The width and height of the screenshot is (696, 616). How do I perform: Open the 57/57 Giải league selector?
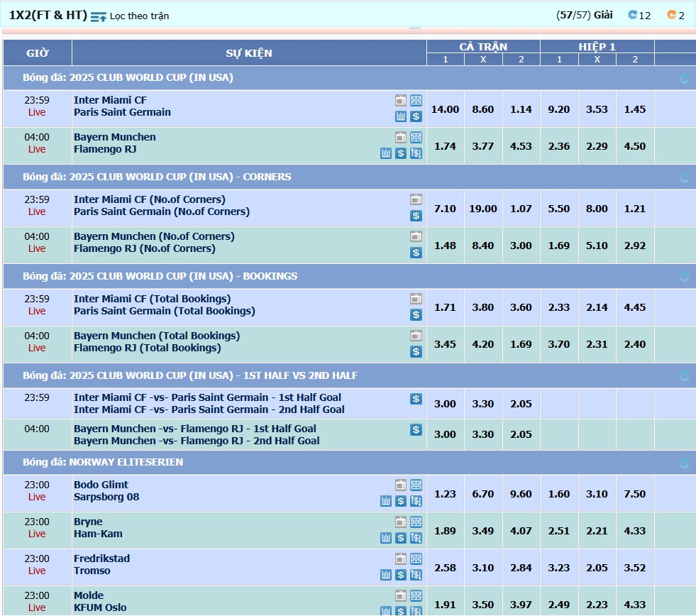[585, 15]
